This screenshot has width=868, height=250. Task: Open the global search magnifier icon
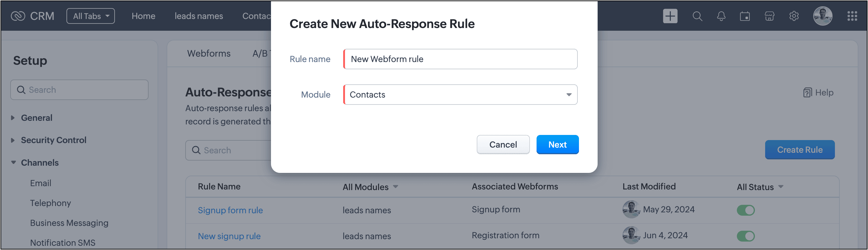697,16
